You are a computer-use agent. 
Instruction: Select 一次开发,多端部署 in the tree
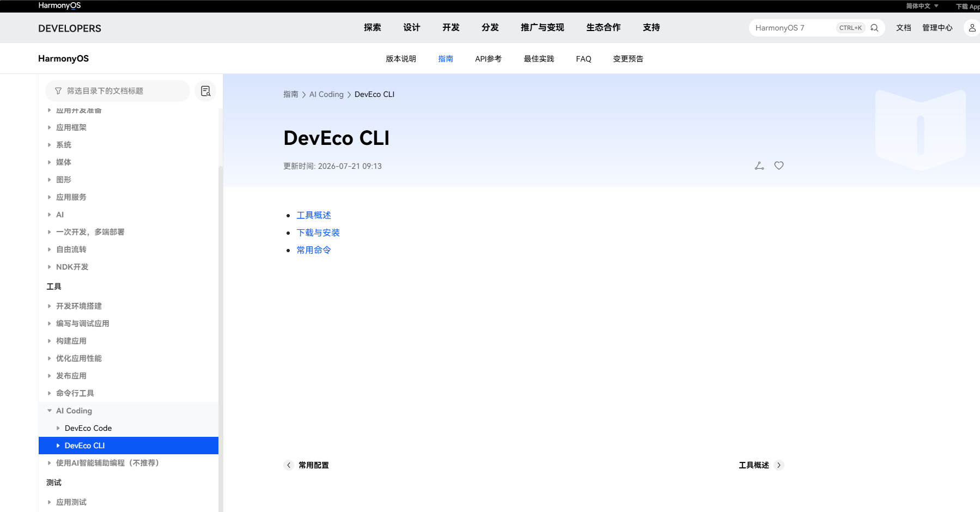pyautogui.click(x=90, y=232)
